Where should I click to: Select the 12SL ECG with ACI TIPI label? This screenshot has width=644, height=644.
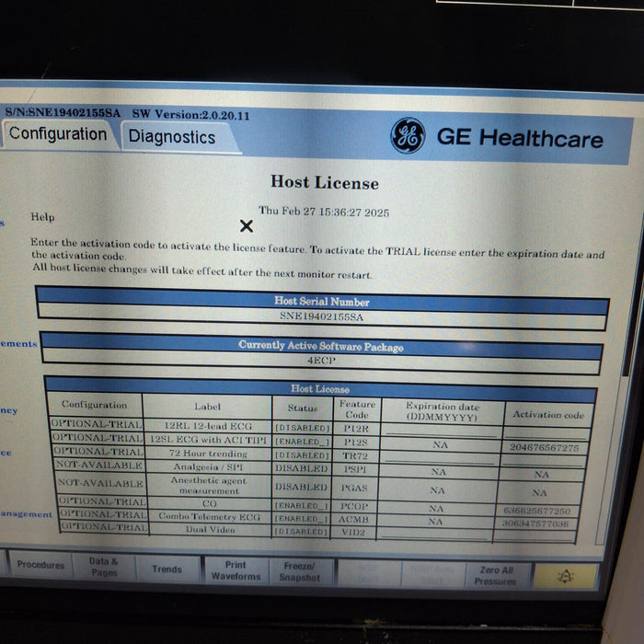208,440
